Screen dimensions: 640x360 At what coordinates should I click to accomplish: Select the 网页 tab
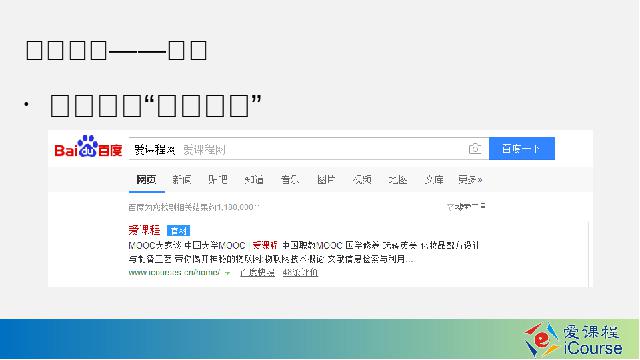coord(147,180)
